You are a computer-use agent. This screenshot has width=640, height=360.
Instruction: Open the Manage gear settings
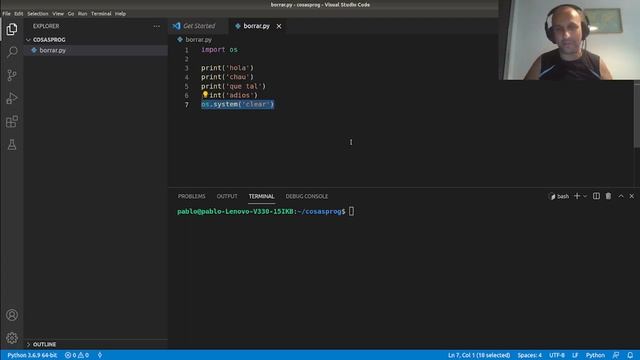click(x=12, y=338)
